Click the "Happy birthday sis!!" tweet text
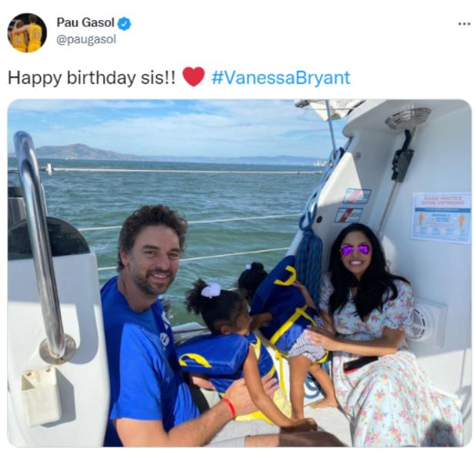The width and height of the screenshot is (476, 461). (92, 78)
